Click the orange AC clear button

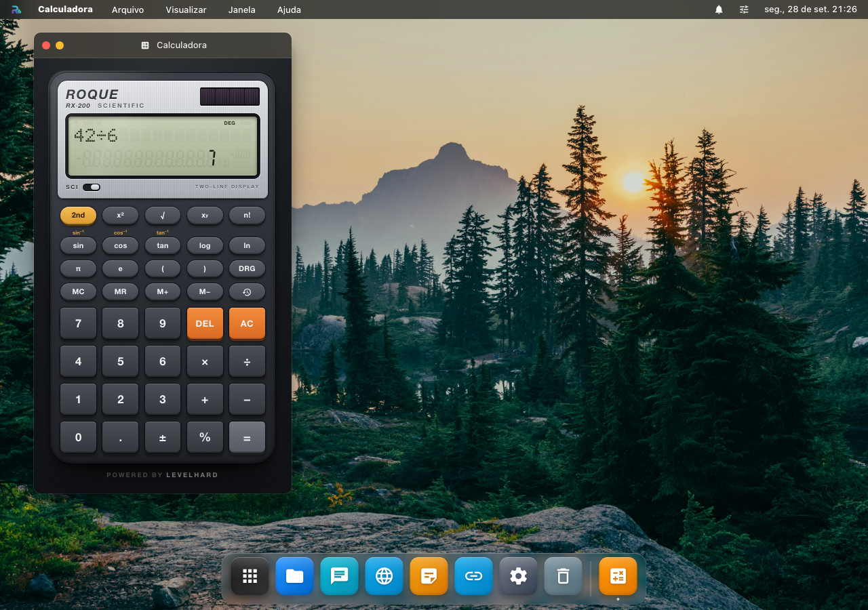[x=247, y=323]
